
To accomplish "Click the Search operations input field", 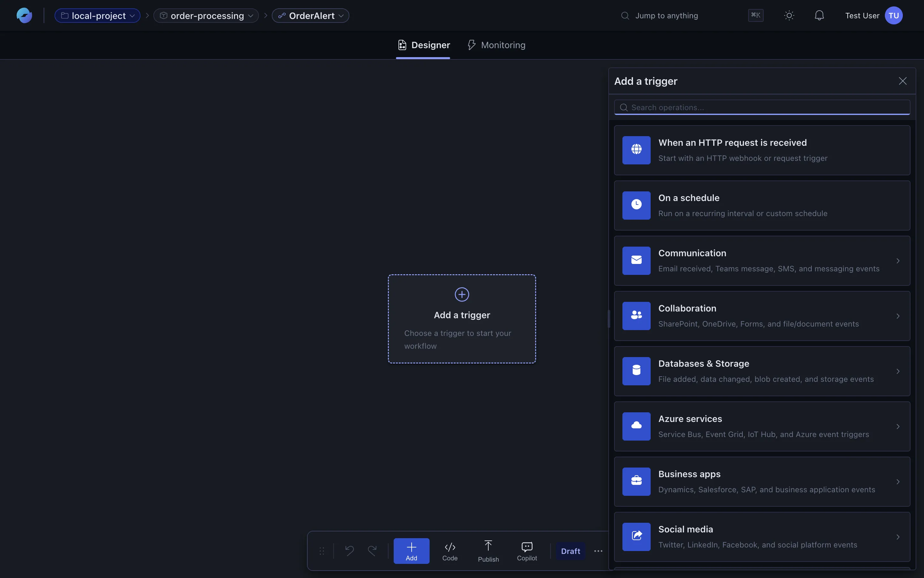I will coord(762,108).
